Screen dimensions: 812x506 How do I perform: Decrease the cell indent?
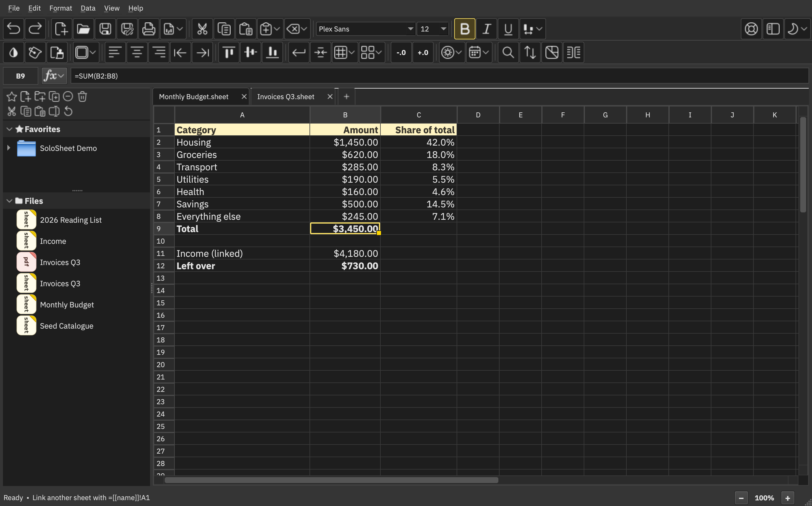click(180, 53)
